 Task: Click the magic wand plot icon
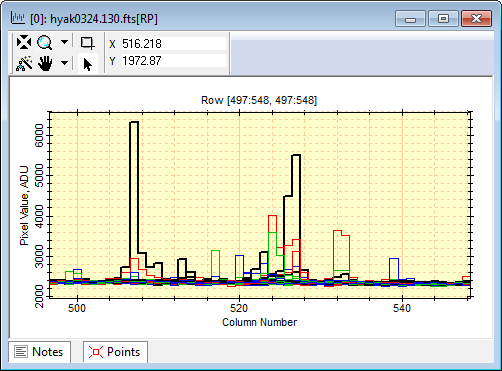tap(24, 63)
